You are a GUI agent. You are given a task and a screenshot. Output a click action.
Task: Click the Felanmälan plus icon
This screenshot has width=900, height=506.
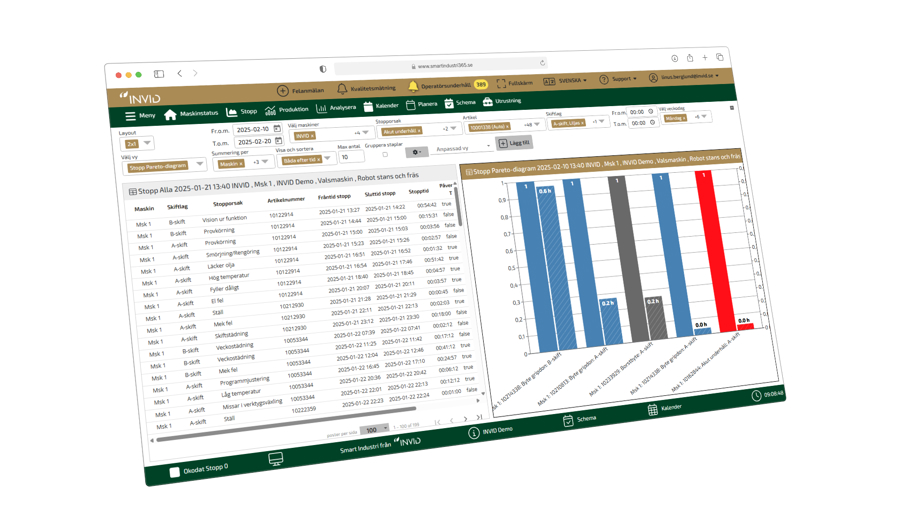coord(282,91)
